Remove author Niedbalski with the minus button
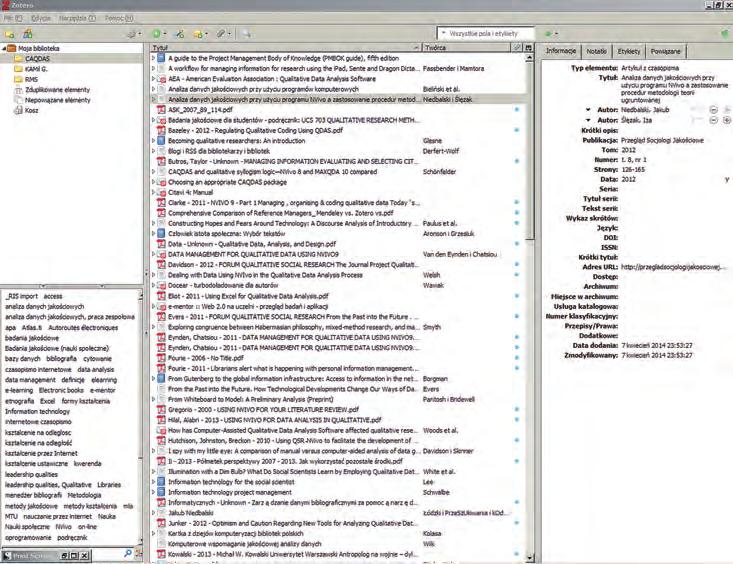733x564 pixels. 713,109
